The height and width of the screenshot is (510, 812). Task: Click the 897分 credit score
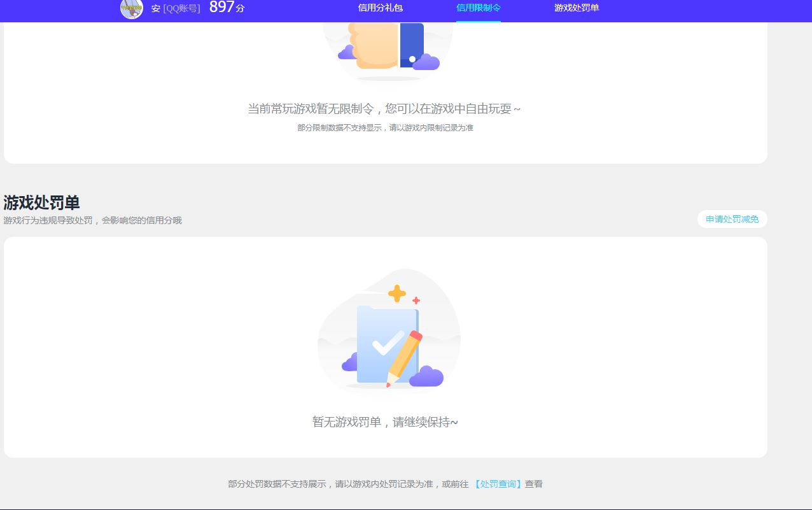[x=227, y=8]
